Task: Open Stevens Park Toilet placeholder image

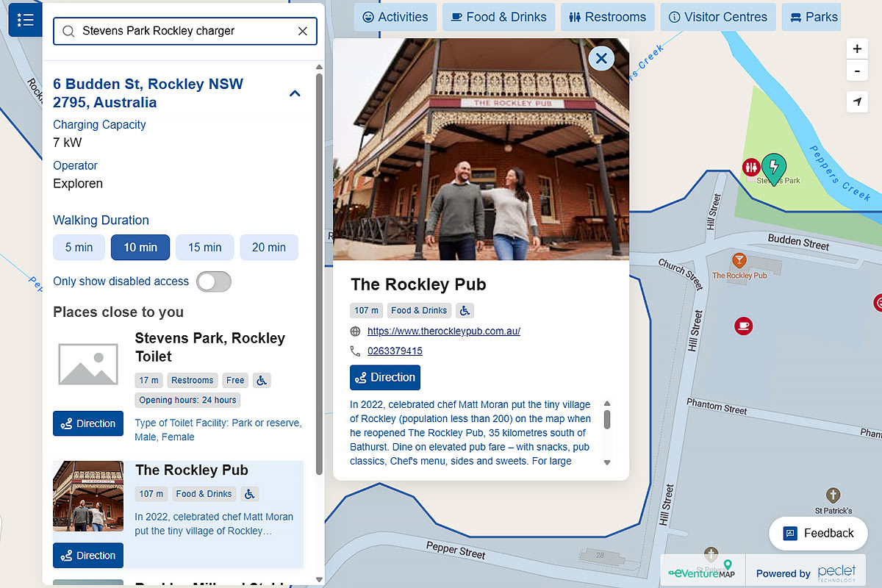Action: coord(88,365)
